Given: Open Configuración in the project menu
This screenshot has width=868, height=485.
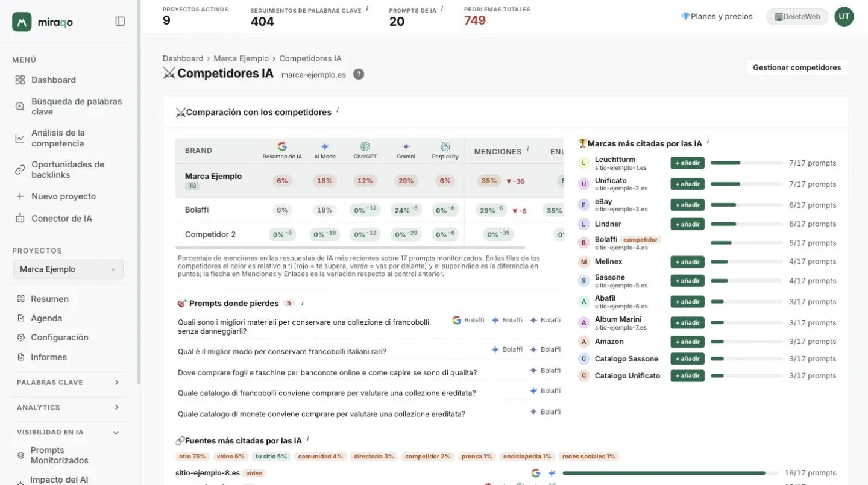Looking at the screenshot, I should tap(60, 337).
